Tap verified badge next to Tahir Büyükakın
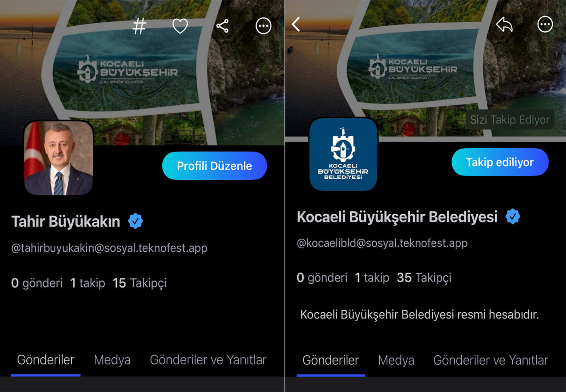Screen dimensions: 566x392 (x=135, y=221)
